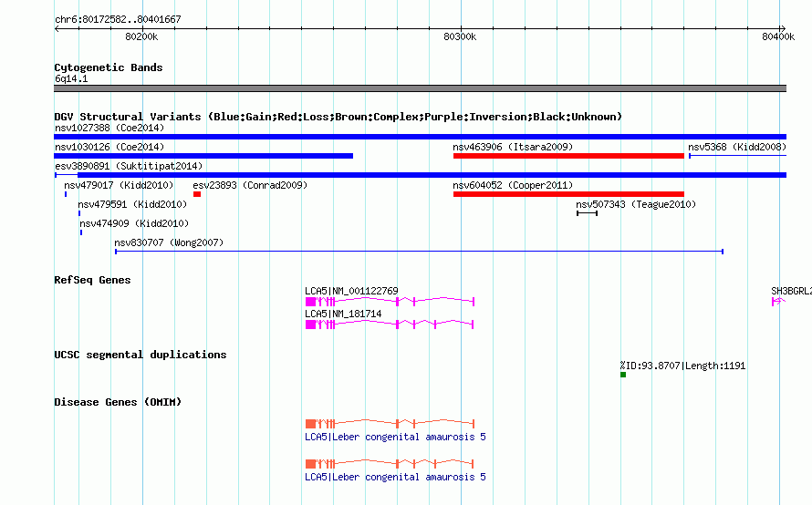Click the 80200k ruler label

click(141, 36)
